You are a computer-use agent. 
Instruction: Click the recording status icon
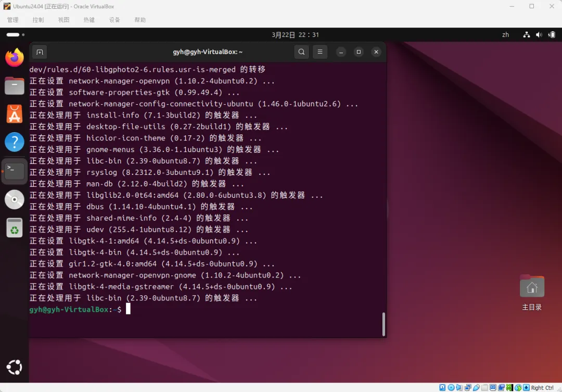click(x=501, y=388)
